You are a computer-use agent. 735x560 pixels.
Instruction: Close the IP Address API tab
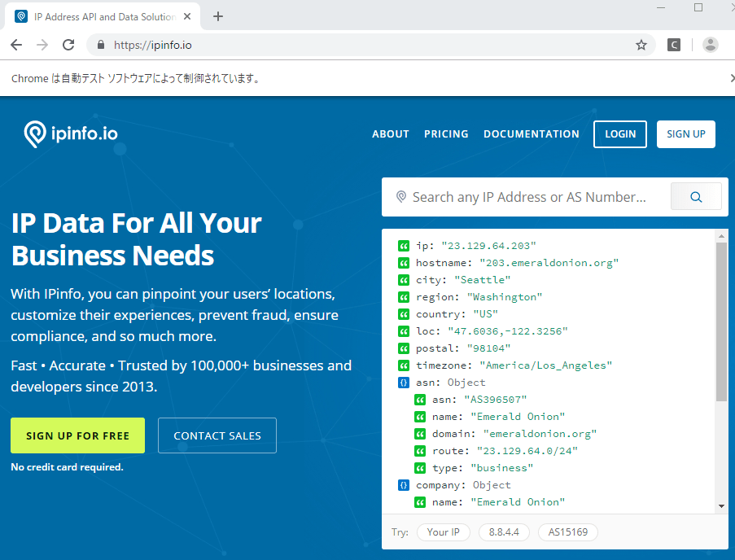click(187, 16)
